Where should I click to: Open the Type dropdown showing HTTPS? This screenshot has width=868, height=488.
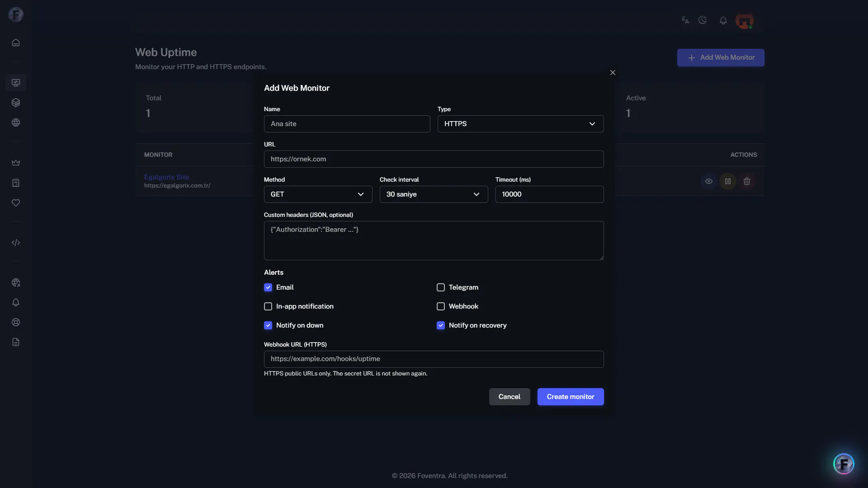pyautogui.click(x=520, y=124)
